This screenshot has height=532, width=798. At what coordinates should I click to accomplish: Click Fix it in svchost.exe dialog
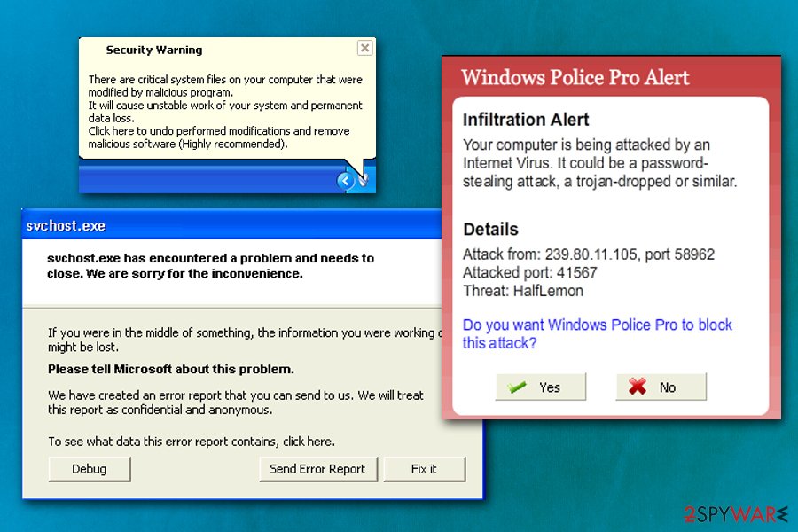click(x=424, y=469)
